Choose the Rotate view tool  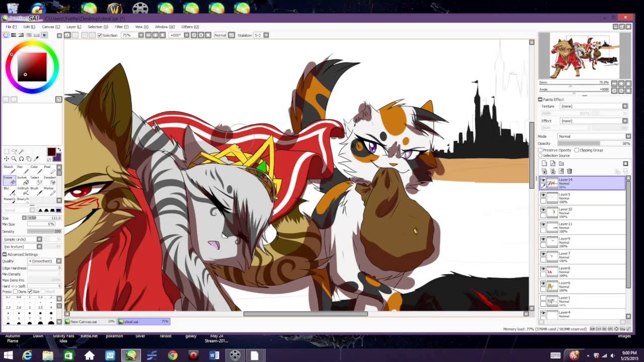point(21,159)
